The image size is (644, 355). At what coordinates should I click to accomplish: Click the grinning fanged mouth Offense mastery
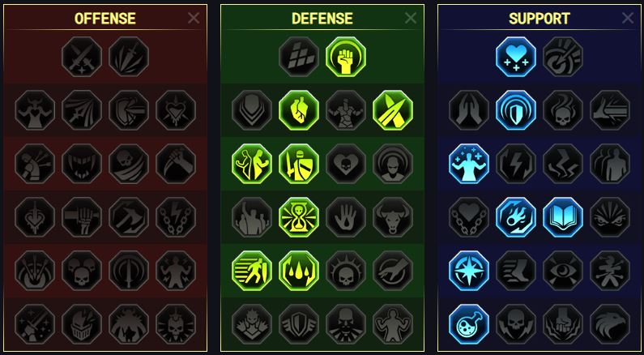tap(82, 164)
